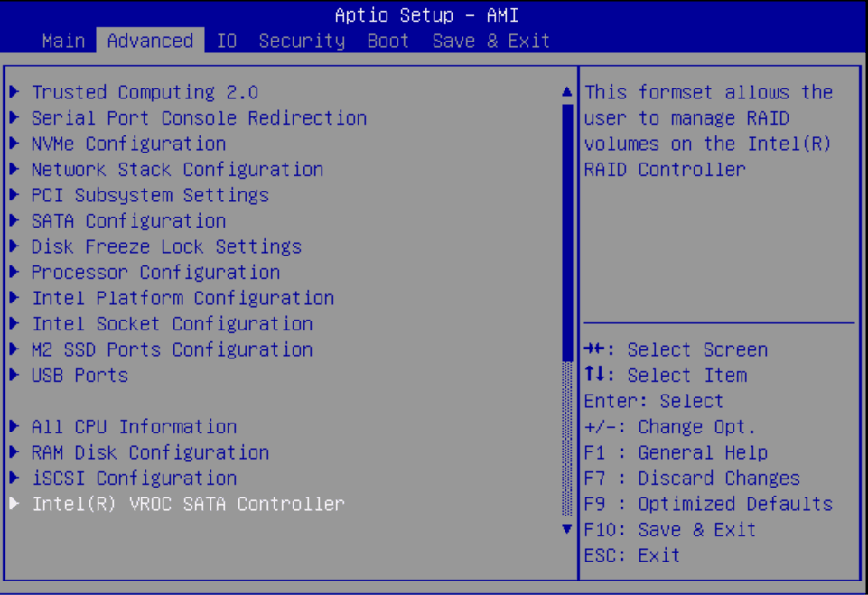
Task: Select iSCSI Configuration
Action: pos(134,478)
